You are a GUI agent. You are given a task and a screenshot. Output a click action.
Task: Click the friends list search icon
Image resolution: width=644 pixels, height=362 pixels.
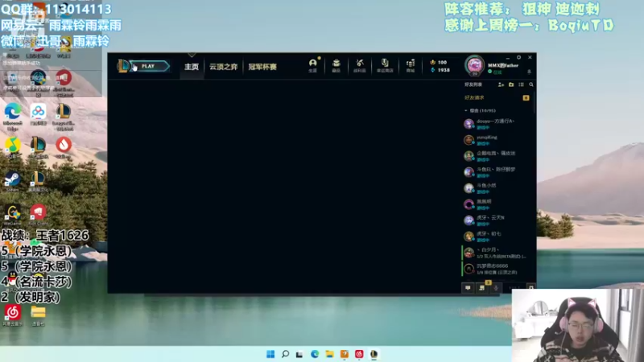tap(531, 84)
